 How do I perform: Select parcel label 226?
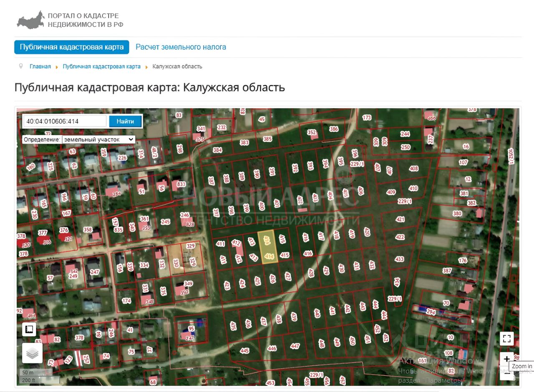(122, 158)
